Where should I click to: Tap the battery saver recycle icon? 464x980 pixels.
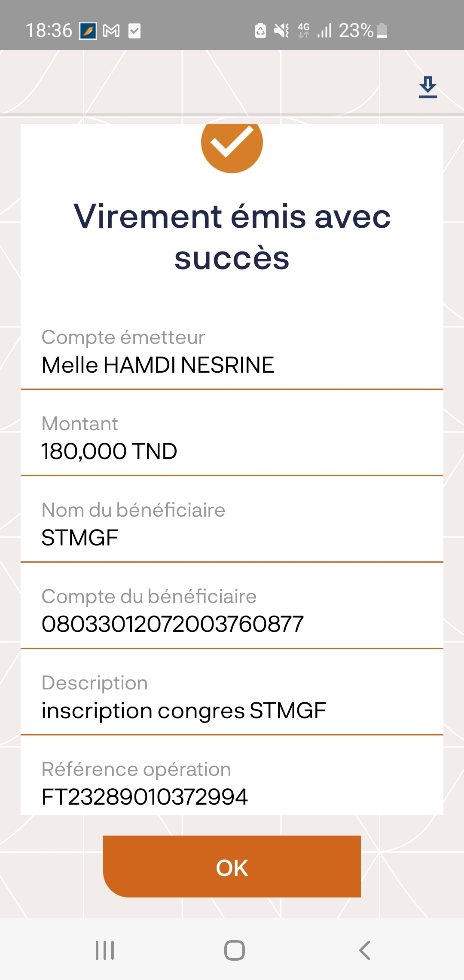pyautogui.click(x=260, y=31)
